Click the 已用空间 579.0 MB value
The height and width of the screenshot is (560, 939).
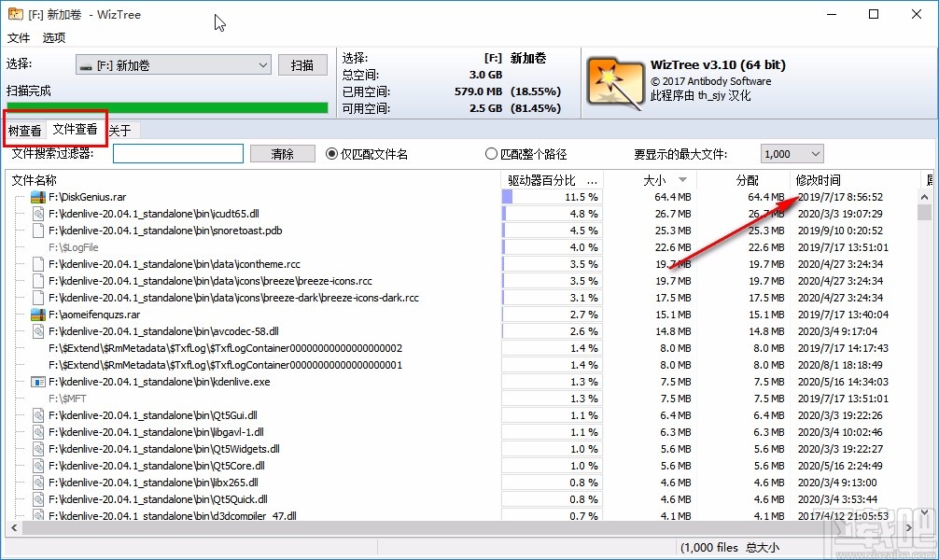click(x=478, y=91)
